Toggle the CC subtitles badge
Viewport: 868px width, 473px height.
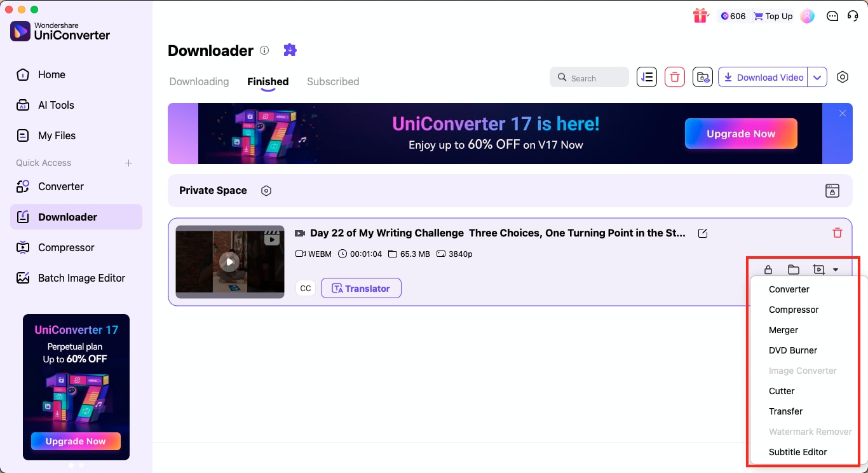[x=305, y=287]
